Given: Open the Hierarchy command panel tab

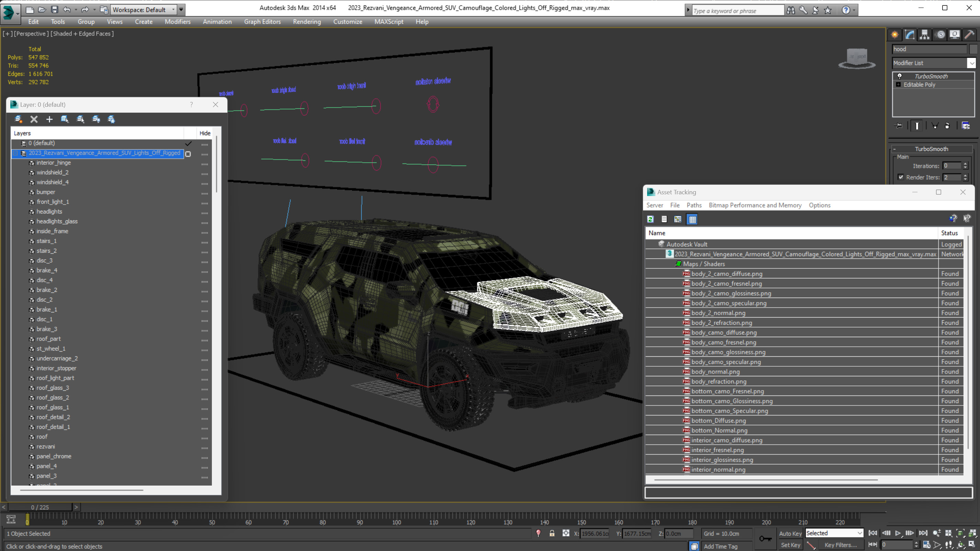Looking at the screenshot, I should tap(924, 35).
